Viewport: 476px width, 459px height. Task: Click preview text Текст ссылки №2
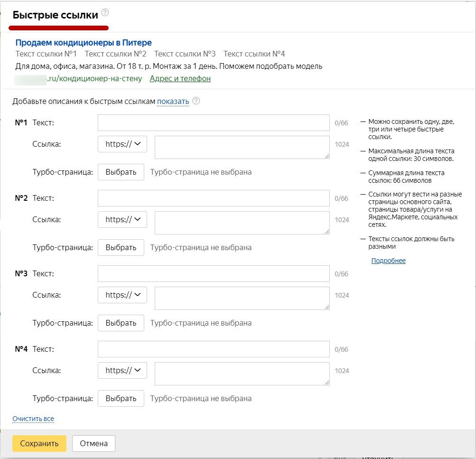point(115,54)
